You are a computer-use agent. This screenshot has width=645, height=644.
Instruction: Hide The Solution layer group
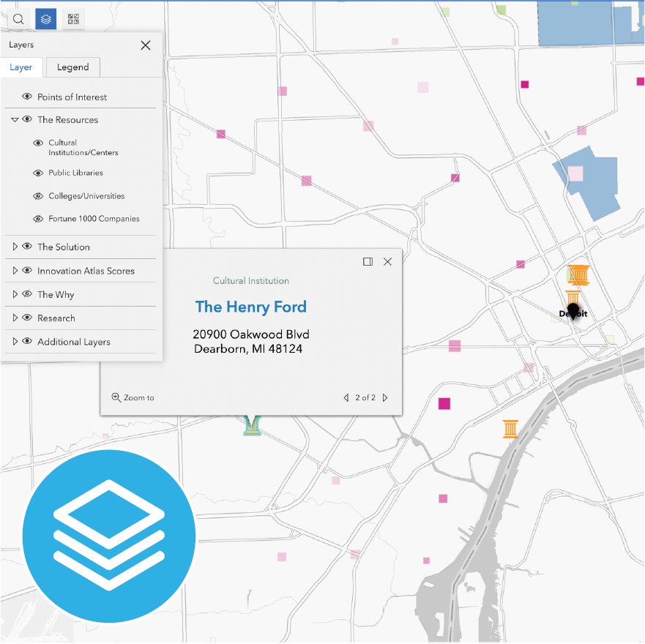27,247
